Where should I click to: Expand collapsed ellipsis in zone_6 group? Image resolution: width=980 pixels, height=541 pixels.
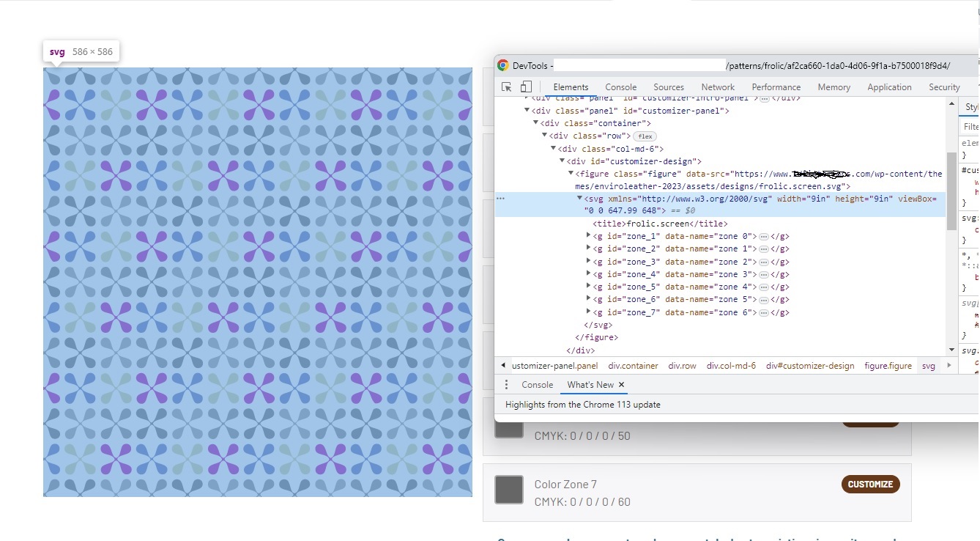[x=763, y=299]
